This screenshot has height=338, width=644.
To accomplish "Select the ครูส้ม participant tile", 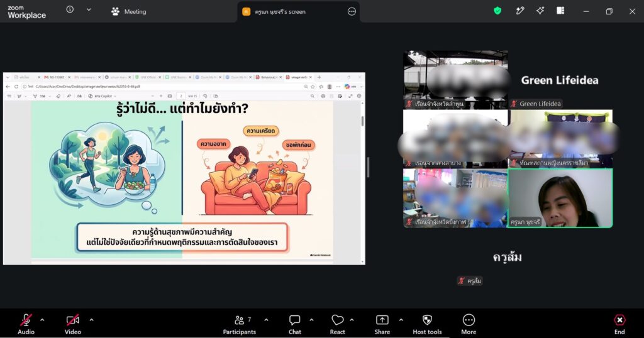I will 508,258.
